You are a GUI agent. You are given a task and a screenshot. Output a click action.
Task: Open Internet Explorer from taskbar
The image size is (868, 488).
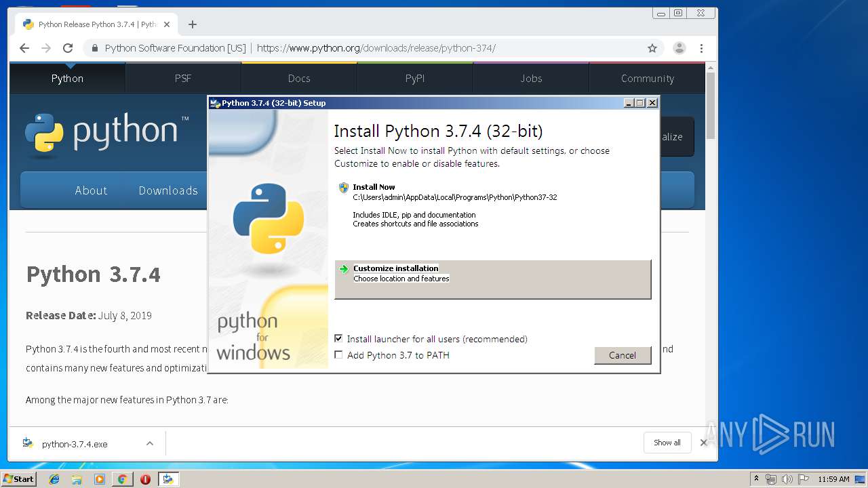[54, 479]
